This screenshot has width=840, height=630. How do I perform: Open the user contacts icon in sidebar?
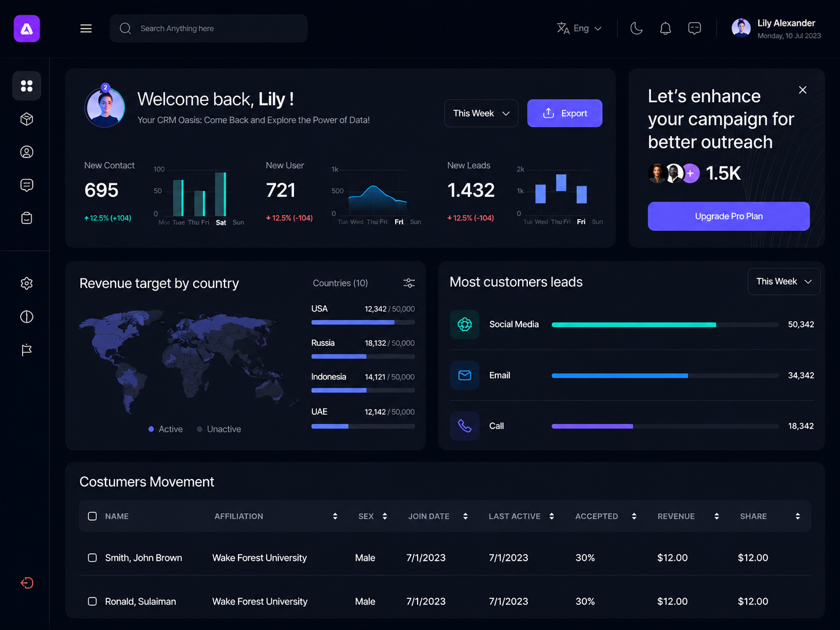(x=27, y=152)
